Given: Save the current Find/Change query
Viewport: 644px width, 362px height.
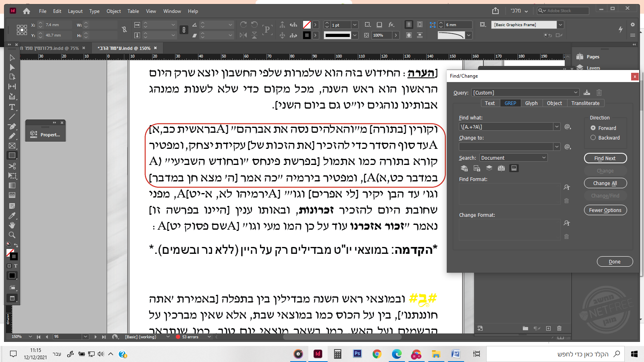Looking at the screenshot, I should [587, 93].
